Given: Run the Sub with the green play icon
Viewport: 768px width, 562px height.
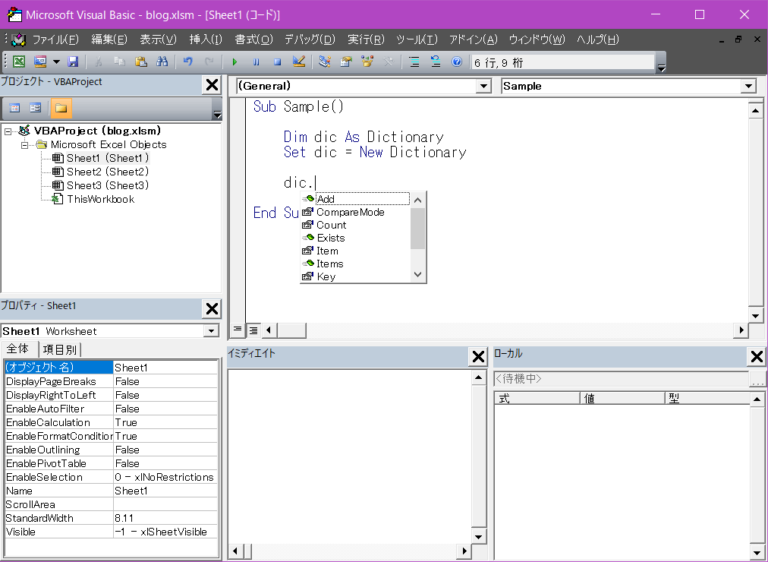Looking at the screenshot, I should (235, 62).
